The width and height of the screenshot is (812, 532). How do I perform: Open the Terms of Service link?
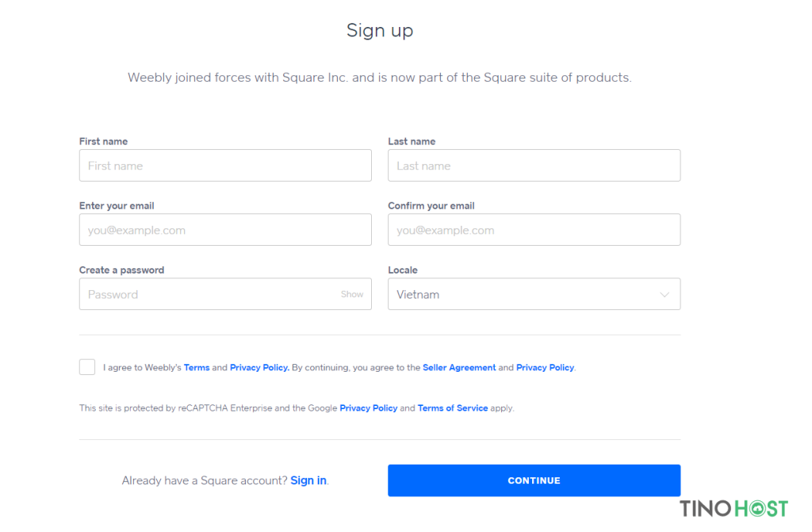click(453, 408)
